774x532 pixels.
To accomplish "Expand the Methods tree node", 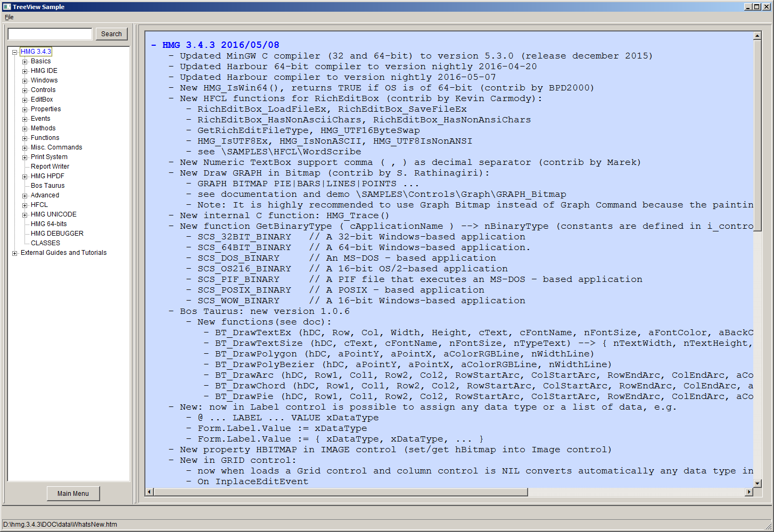I will point(25,129).
